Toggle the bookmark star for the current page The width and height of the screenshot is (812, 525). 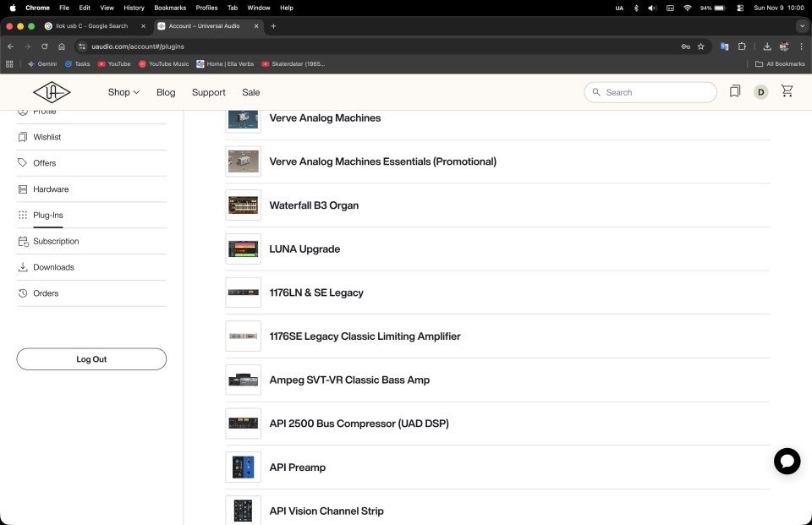tap(700, 46)
